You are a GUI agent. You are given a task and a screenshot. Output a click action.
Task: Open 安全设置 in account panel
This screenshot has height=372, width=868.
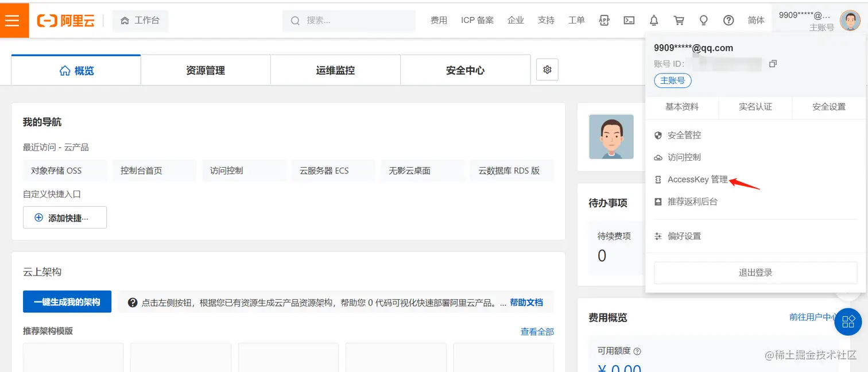(x=829, y=107)
